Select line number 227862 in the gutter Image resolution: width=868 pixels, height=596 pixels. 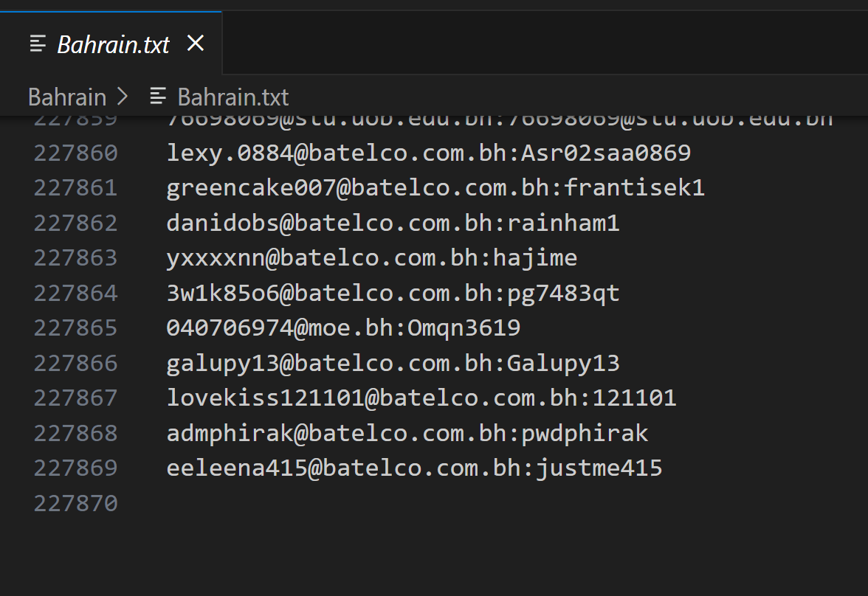(x=76, y=223)
